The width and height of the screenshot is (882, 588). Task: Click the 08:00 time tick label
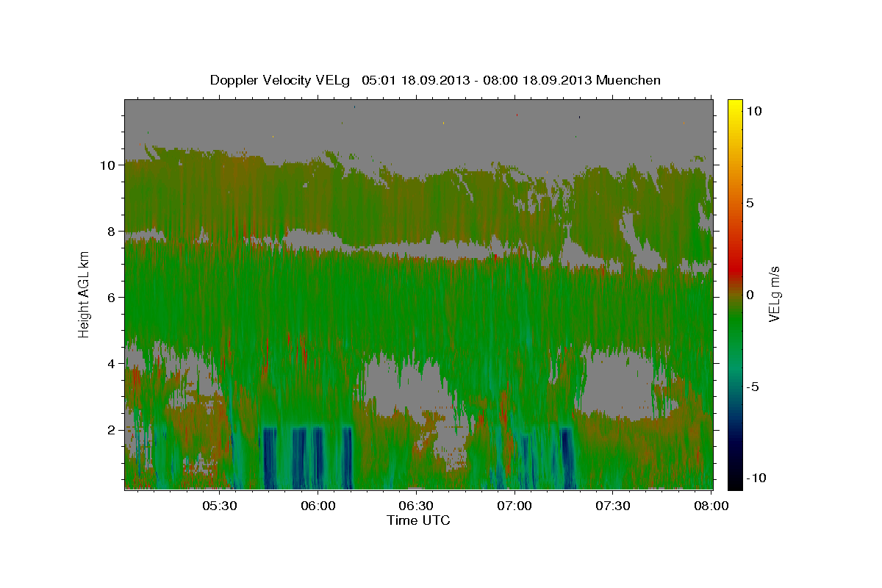tap(711, 506)
